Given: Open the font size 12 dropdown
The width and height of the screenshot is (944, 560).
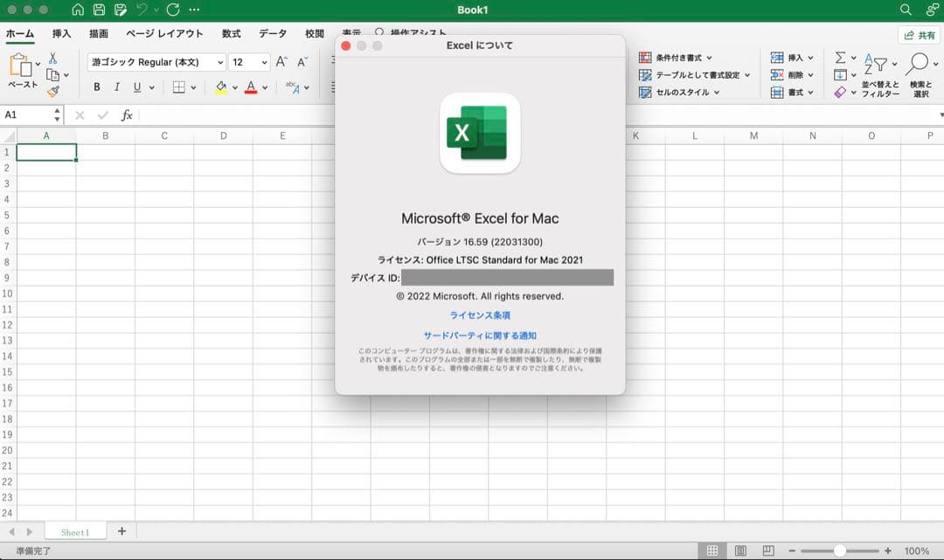Looking at the screenshot, I should tap(247, 62).
